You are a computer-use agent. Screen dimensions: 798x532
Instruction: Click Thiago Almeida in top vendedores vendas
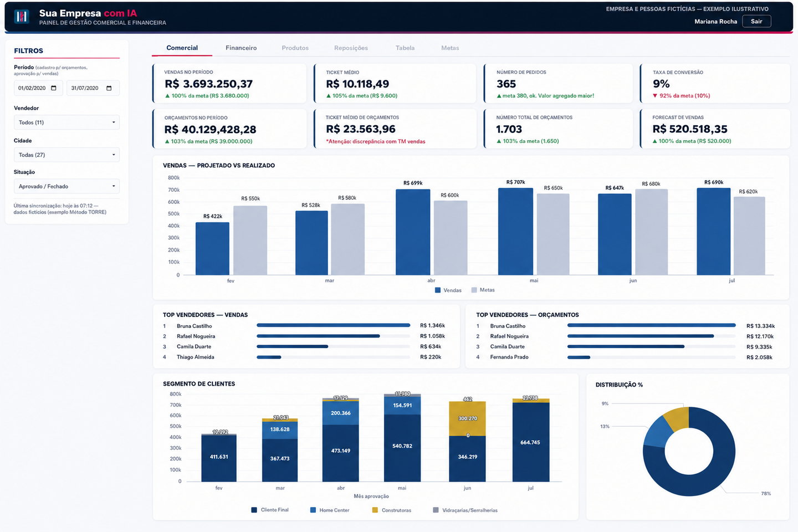[x=195, y=357]
